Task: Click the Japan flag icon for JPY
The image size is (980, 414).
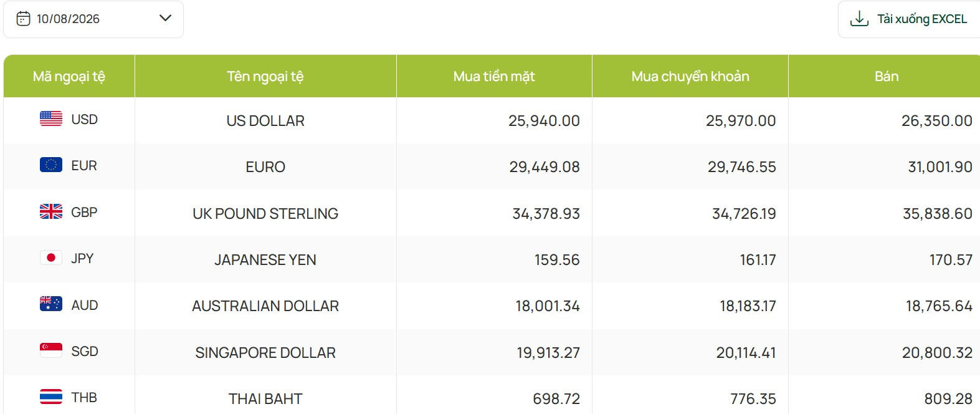Action: 51,258
